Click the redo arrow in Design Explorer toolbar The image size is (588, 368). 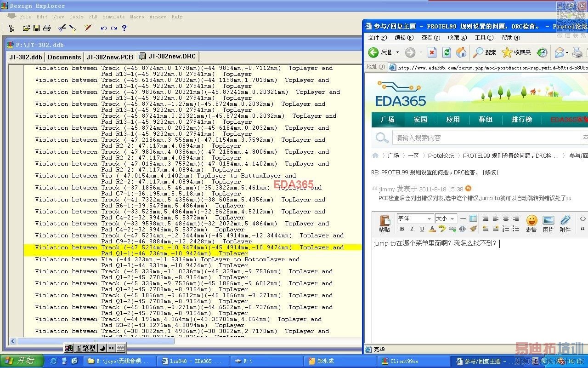113,28
